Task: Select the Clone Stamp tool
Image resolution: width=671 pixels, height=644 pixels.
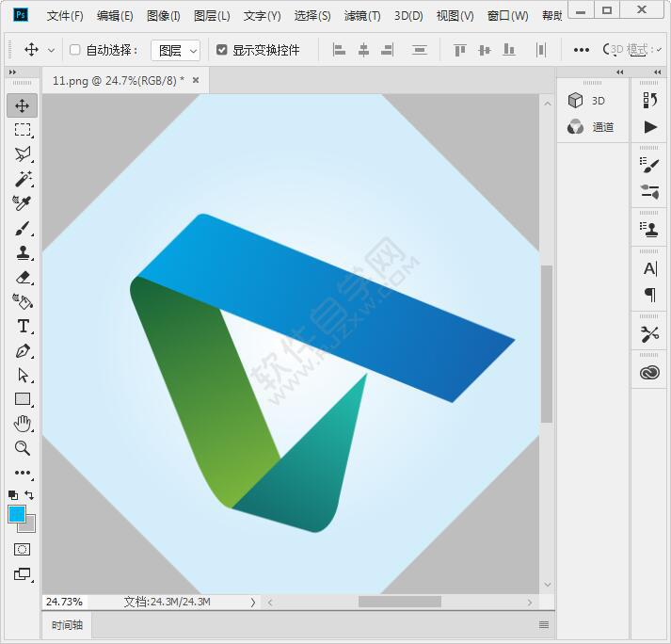Action: 23,252
